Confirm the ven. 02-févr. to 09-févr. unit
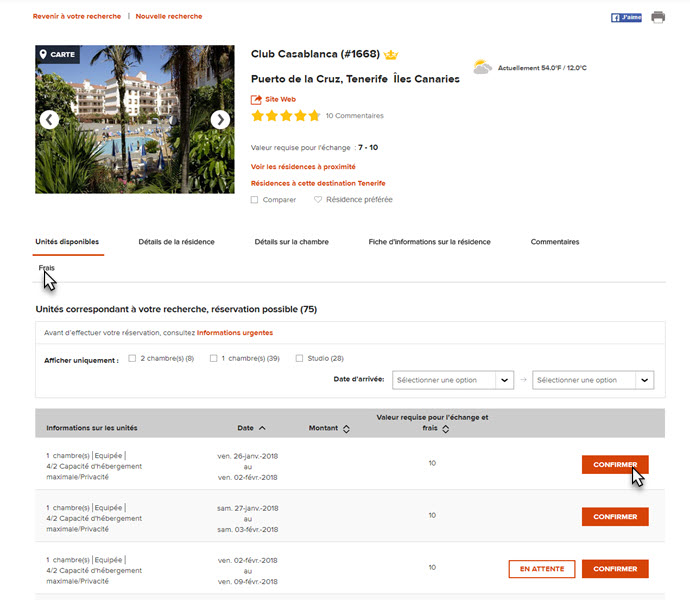The width and height of the screenshot is (690, 600). pos(615,569)
